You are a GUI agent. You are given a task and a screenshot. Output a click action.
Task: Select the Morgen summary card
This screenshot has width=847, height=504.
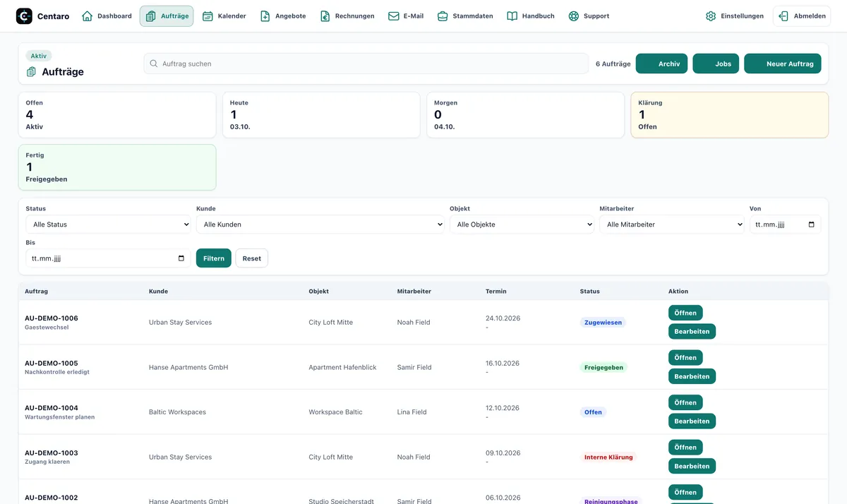click(x=525, y=115)
